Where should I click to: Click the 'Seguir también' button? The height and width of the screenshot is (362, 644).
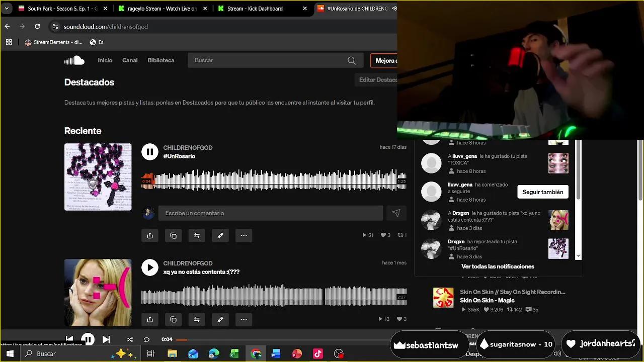click(543, 192)
